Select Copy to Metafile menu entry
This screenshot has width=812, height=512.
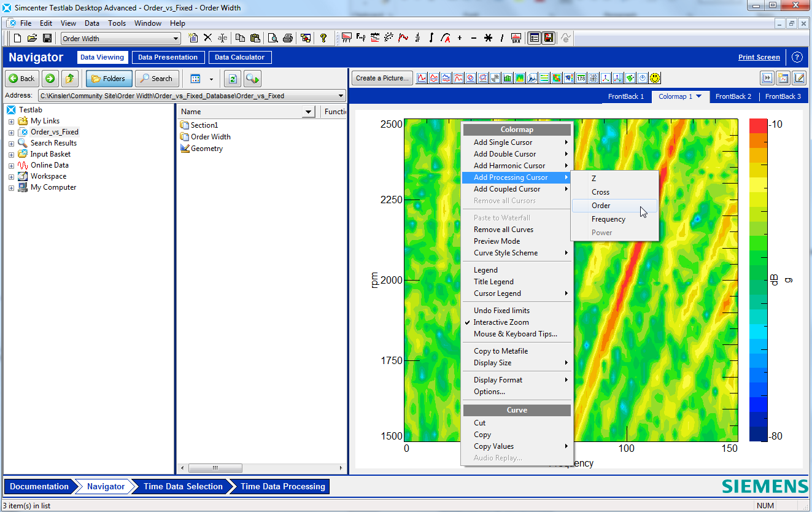click(517, 351)
